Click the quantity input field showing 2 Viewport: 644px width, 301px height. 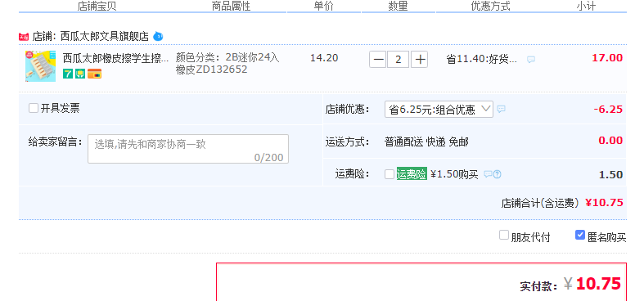[x=398, y=60]
